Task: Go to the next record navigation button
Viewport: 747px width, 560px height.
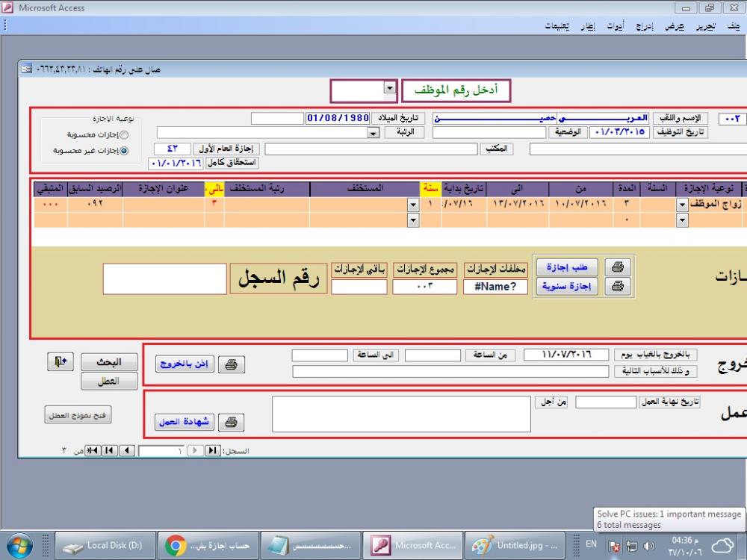Action: (x=127, y=450)
